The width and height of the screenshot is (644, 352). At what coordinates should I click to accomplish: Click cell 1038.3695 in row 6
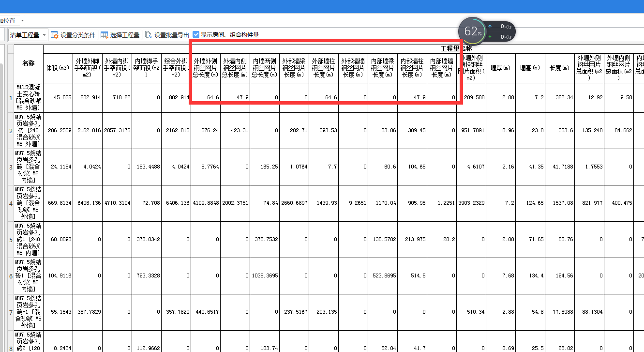point(265,276)
